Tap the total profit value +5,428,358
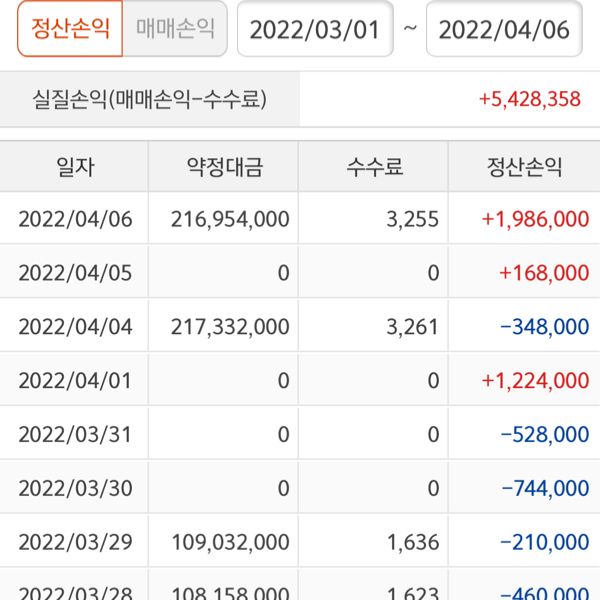 click(x=530, y=99)
